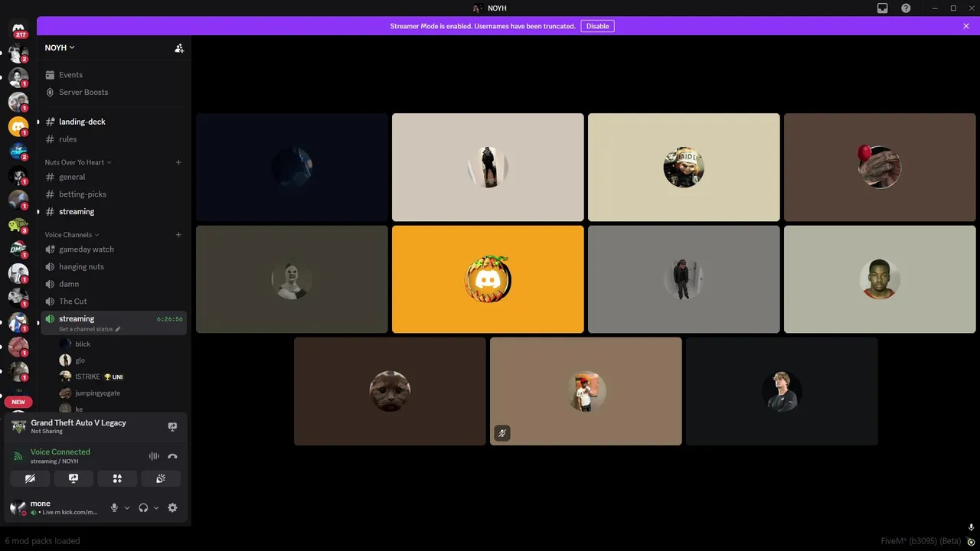
Task: Open the orange Discord logo server icon
Action: [18, 126]
